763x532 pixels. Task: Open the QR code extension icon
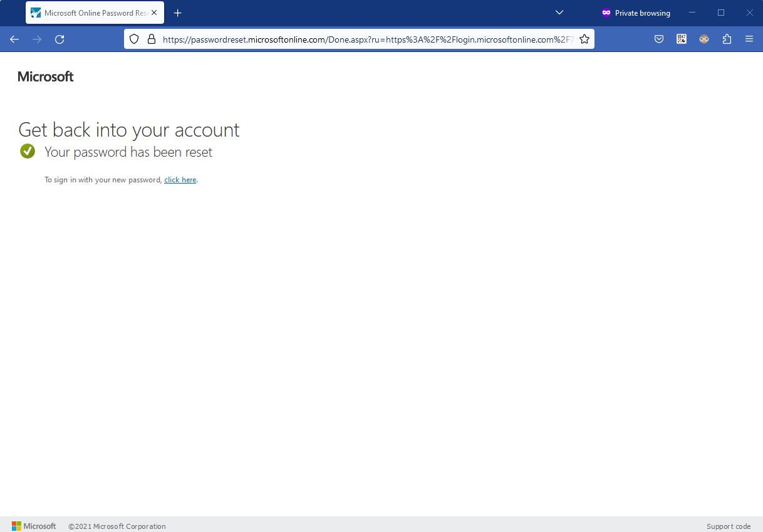coord(681,39)
